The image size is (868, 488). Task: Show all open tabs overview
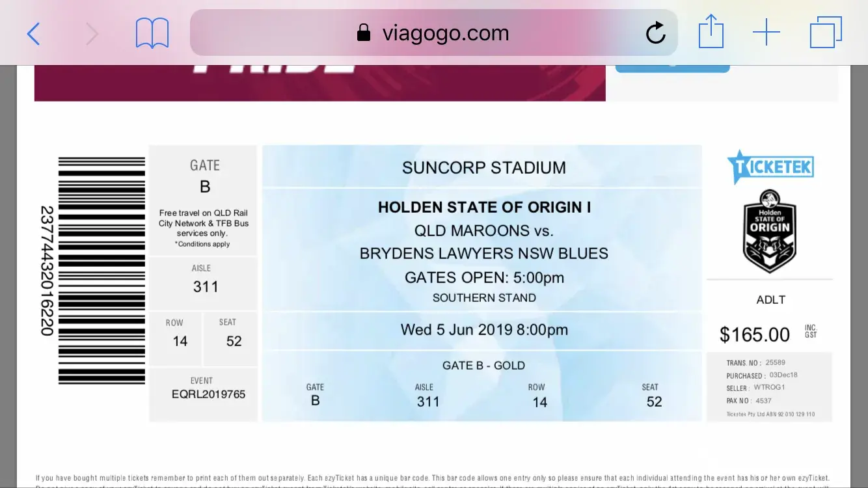click(826, 33)
